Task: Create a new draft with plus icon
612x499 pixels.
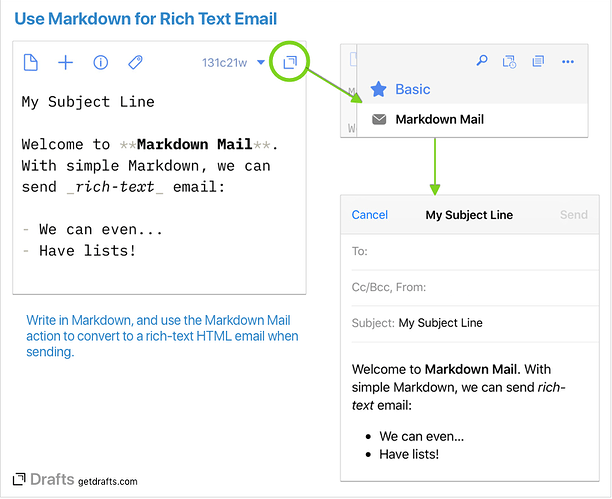Action: (x=66, y=62)
